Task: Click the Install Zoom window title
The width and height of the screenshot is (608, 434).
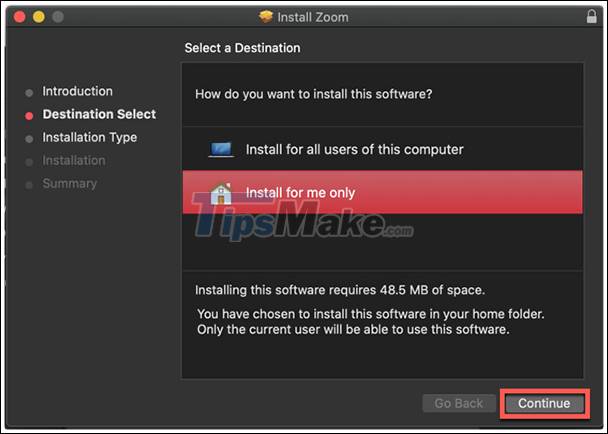Action: click(313, 17)
